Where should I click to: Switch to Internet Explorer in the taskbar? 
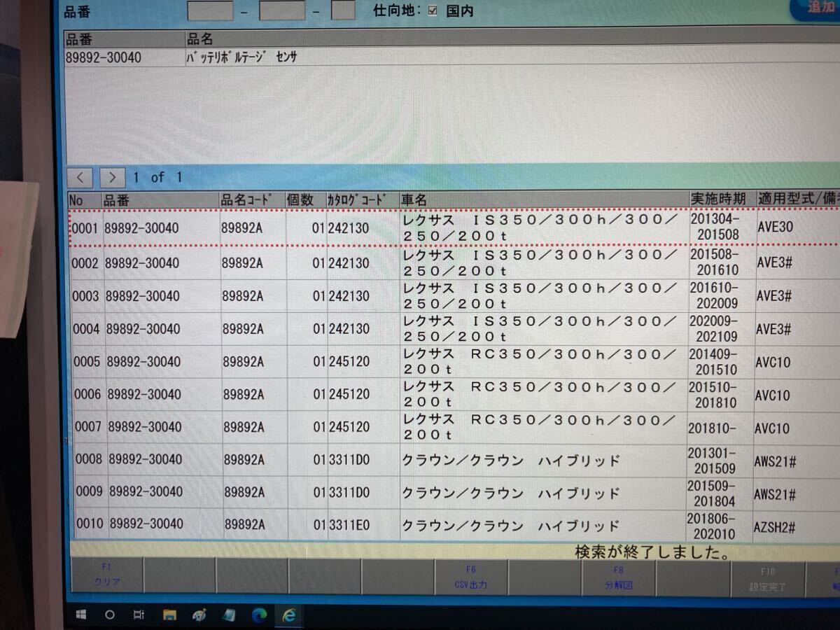pos(288,615)
